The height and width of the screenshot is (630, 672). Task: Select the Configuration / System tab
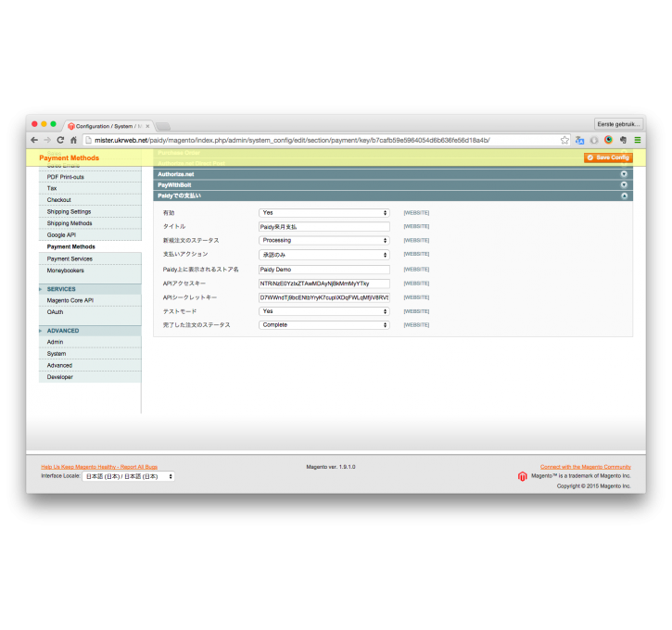[x=108, y=126]
